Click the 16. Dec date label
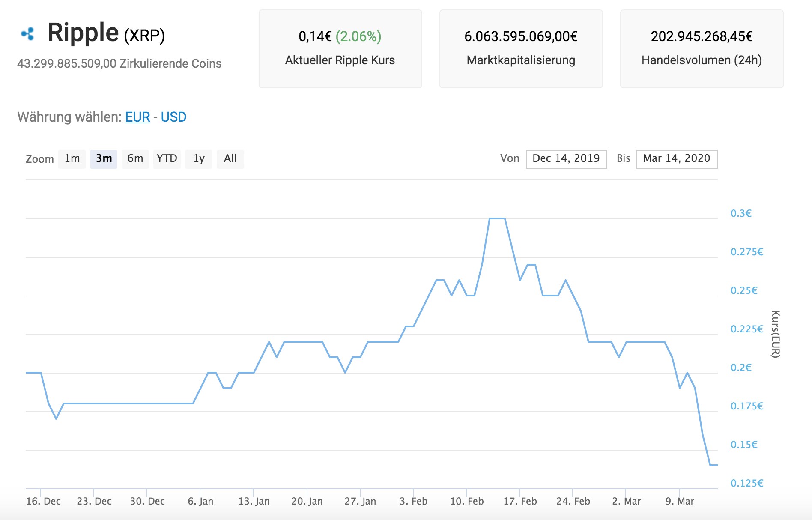Image resolution: width=812 pixels, height=520 pixels. pos(43,501)
